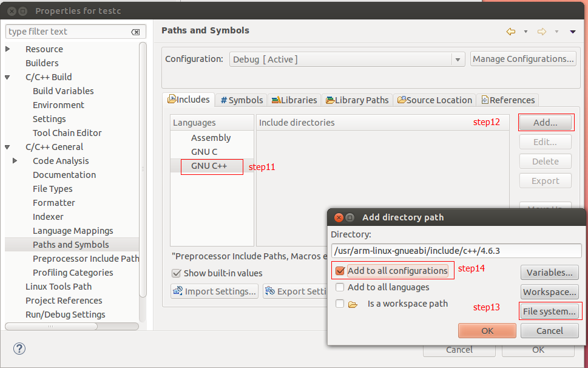This screenshot has width=588, height=368.
Task: Expand the Resource tree node
Action: click(8, 49)
